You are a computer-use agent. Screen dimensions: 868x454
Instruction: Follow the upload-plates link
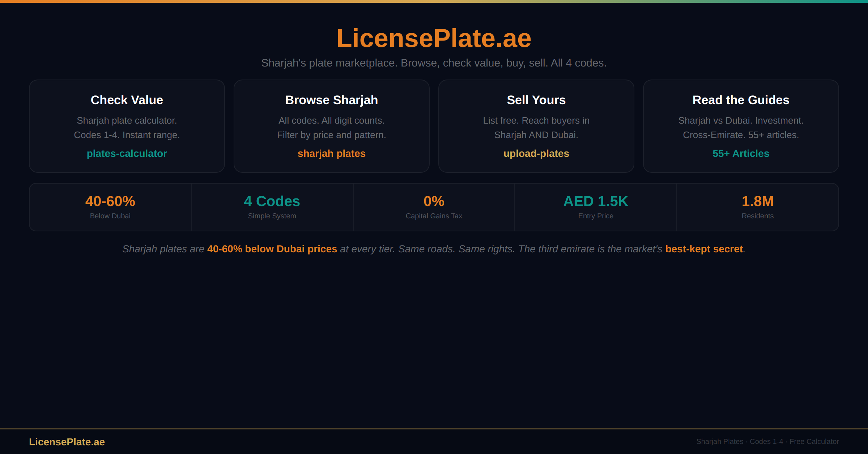536,154
